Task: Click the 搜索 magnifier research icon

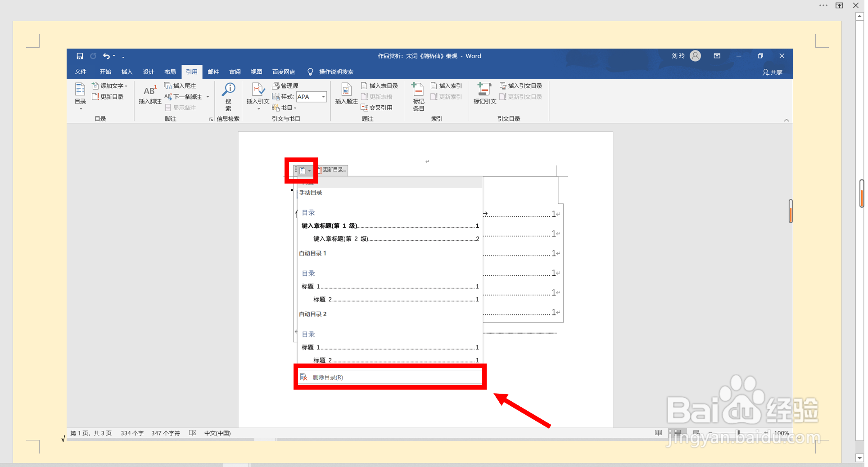Action: tap(228, 96)
